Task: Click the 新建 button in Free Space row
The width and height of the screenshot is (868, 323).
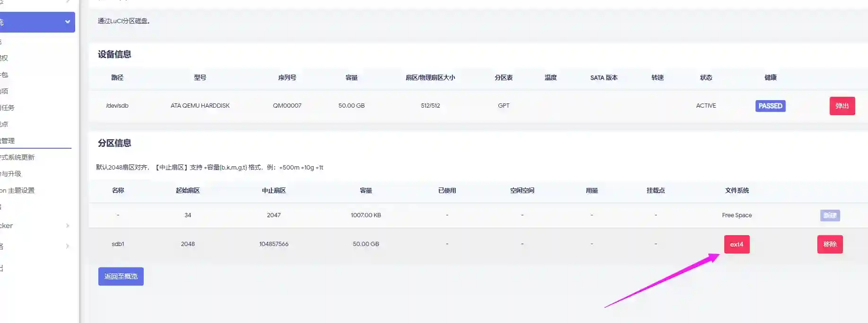Action: coord(830,215)
